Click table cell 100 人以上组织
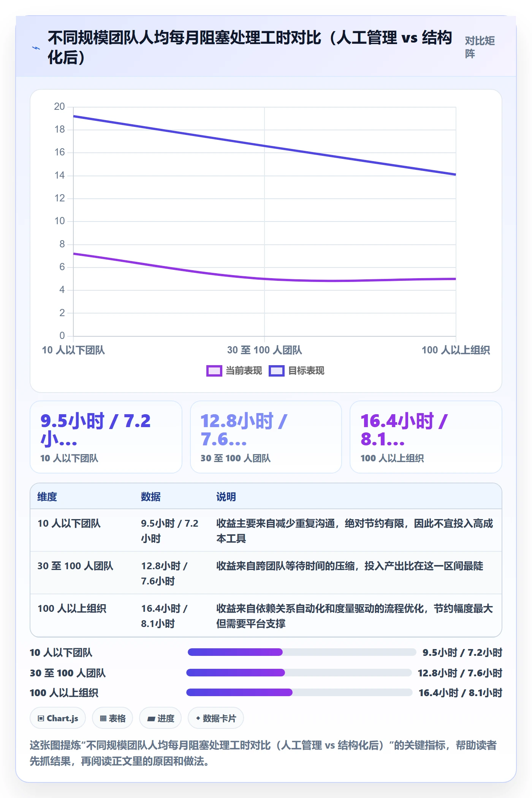This screenshot has height=798, width=532. (72, 609)
